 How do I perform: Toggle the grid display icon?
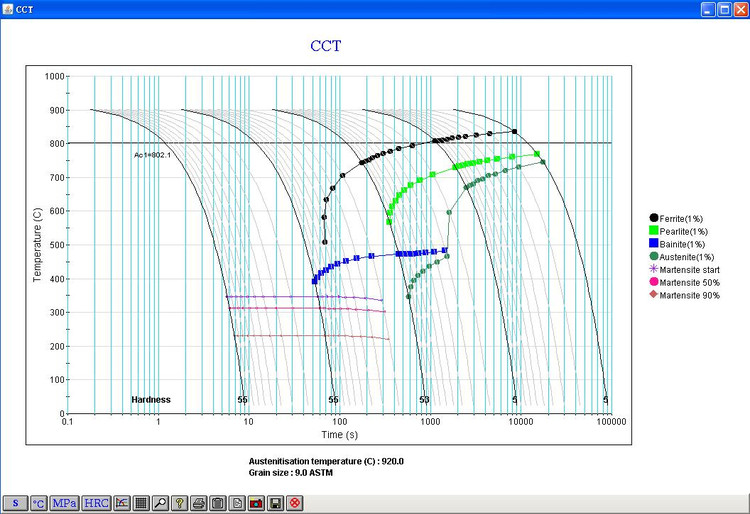142,502
